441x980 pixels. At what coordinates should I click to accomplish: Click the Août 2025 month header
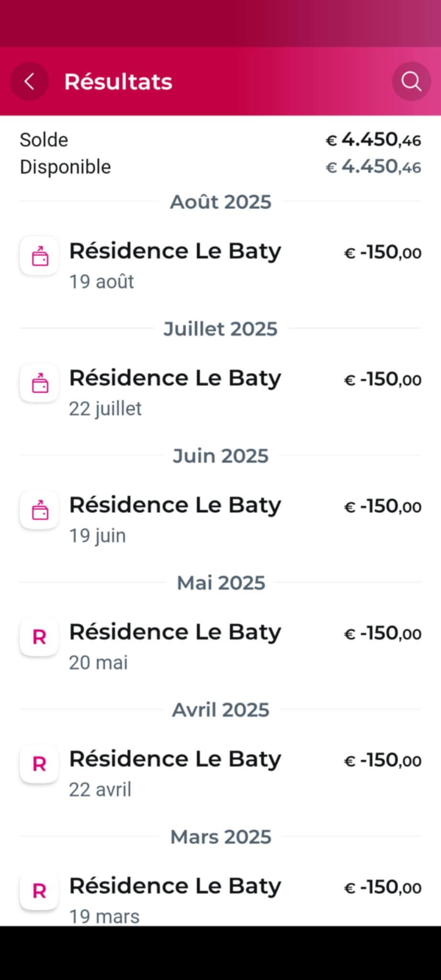coord(221,202)
